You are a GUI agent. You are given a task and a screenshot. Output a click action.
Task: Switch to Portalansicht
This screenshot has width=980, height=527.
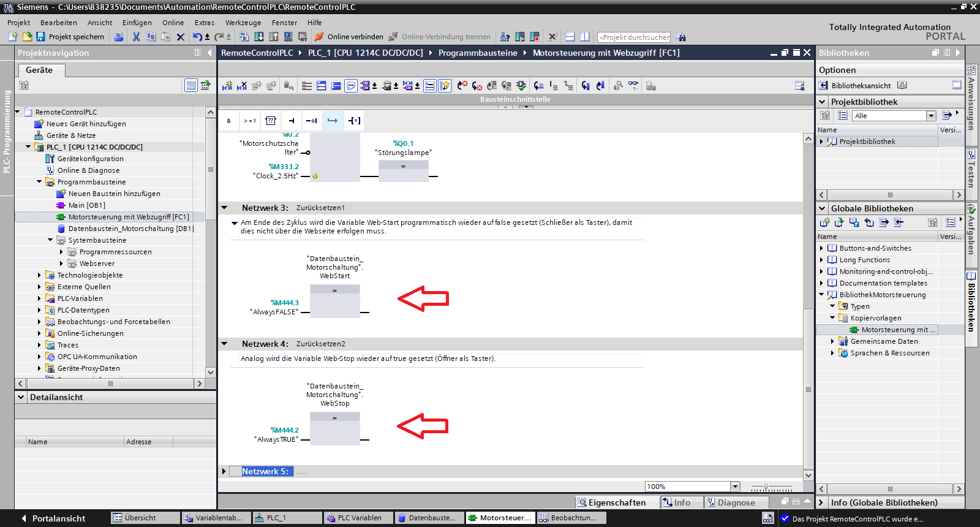(x=53, y=518)
